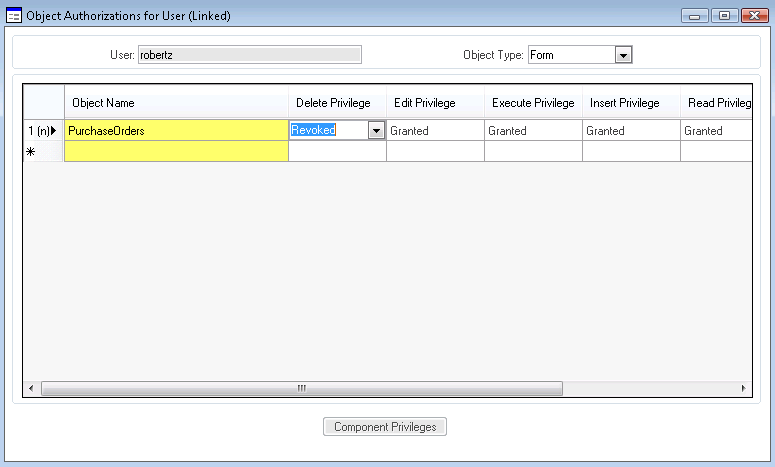This screenshot has height=467, width=775.
Task: Select the Execute Privilege Granted cell
Action: click(x=532, y=130)
